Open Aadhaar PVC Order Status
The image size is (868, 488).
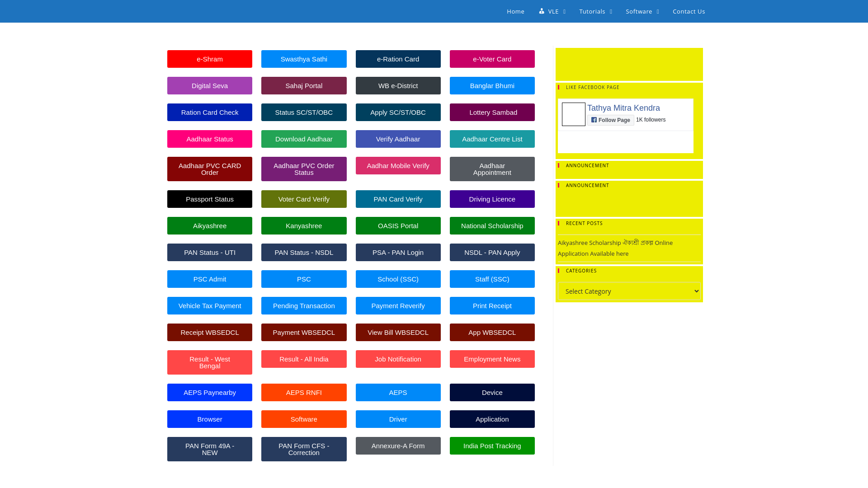point(304,169)
